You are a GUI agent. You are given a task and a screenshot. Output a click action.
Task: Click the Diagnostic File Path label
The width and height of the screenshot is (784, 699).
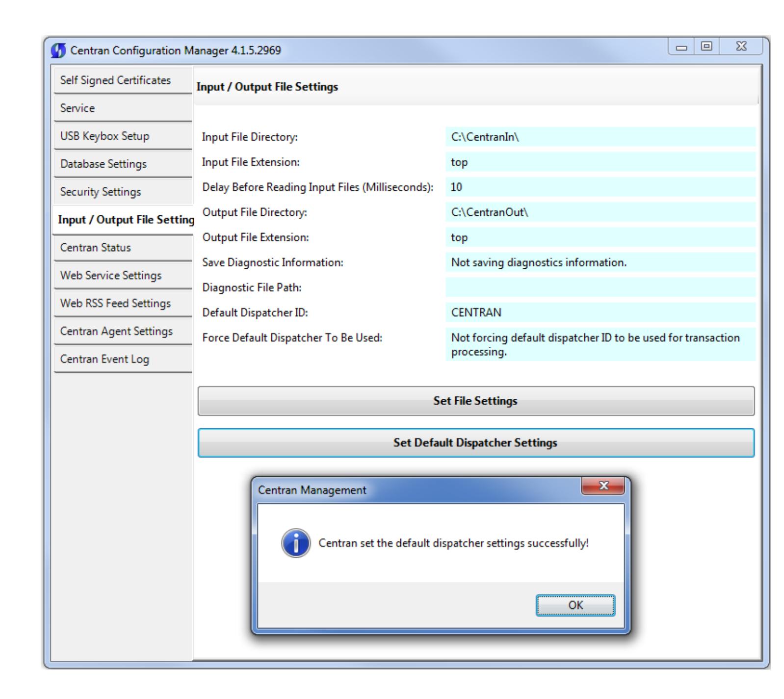pos(252,287)
